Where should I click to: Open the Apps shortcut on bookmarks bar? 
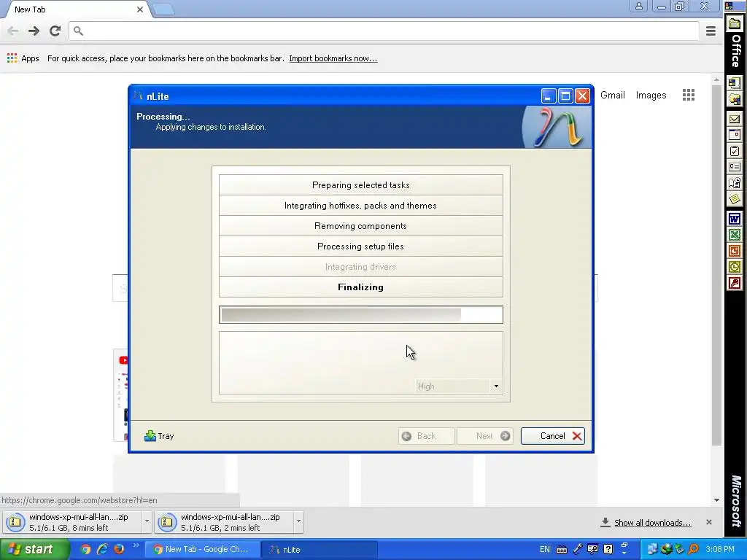(x=23, y=58)
